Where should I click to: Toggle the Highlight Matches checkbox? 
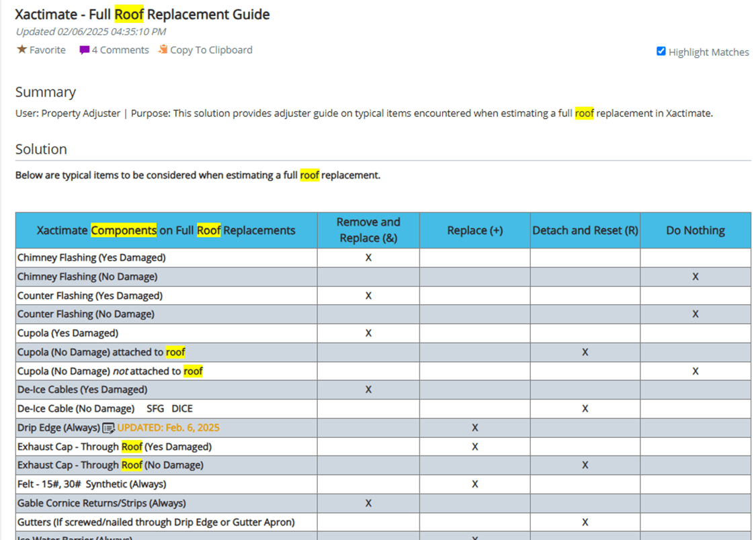tap(661, 51)
